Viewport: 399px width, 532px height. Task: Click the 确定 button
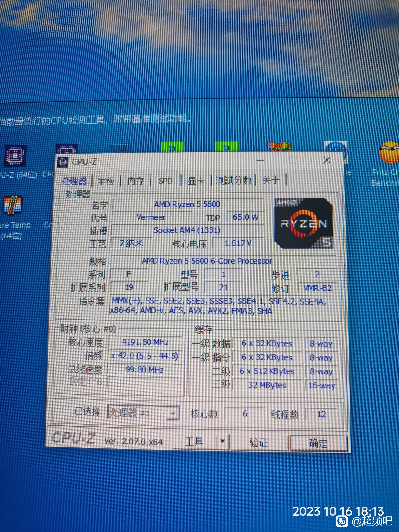[x=319, y=443]
